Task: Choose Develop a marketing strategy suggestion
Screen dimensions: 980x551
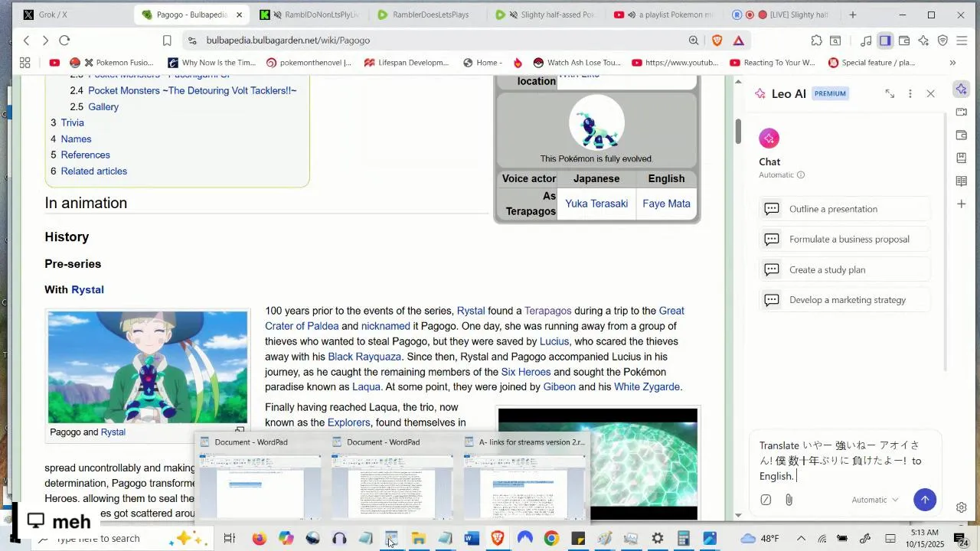Action: 845,300
